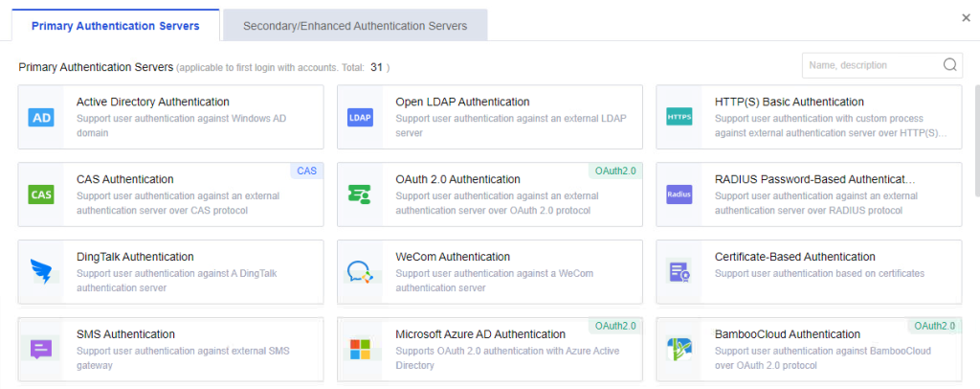Image resolution: width=980 pixels, height=389 pixels.
Task: Click the green CAS icon
Action: tap(41, 194)
